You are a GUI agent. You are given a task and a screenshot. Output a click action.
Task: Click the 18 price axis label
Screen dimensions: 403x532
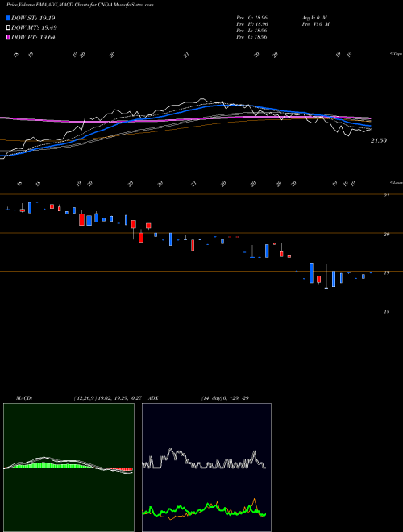click(x=386, y=311)
